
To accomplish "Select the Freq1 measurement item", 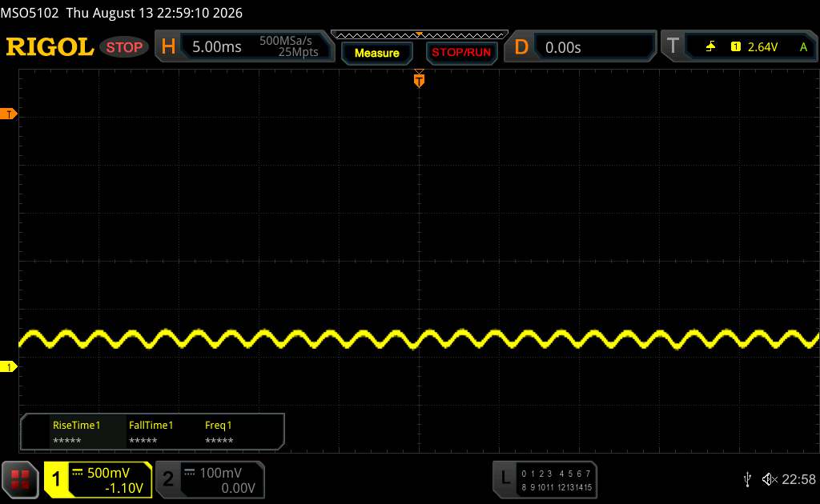I will pyautogui.click(x=219, y=432).
